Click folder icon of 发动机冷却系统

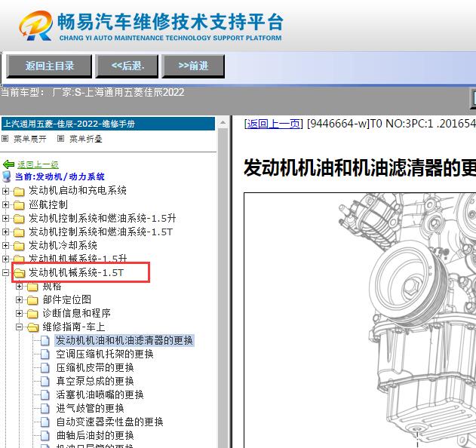[x=19, y=246]
